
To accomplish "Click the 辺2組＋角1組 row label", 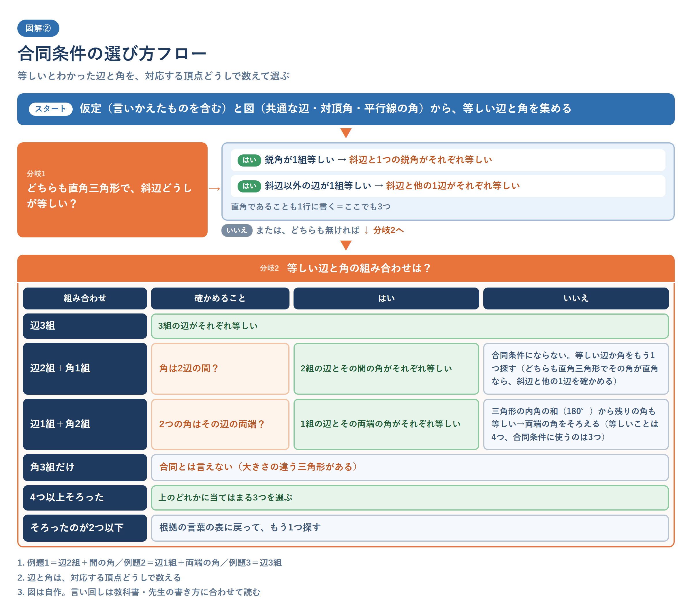I will tap(85, 369).
